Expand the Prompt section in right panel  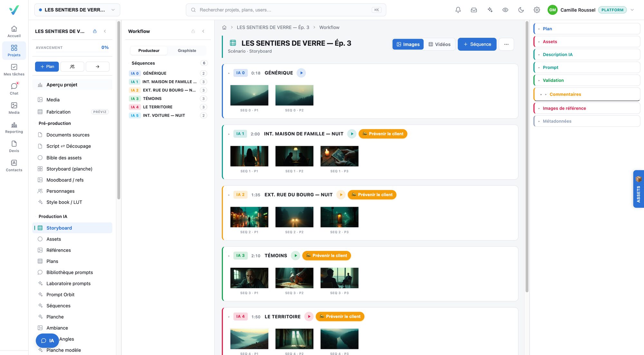(587, 67)
